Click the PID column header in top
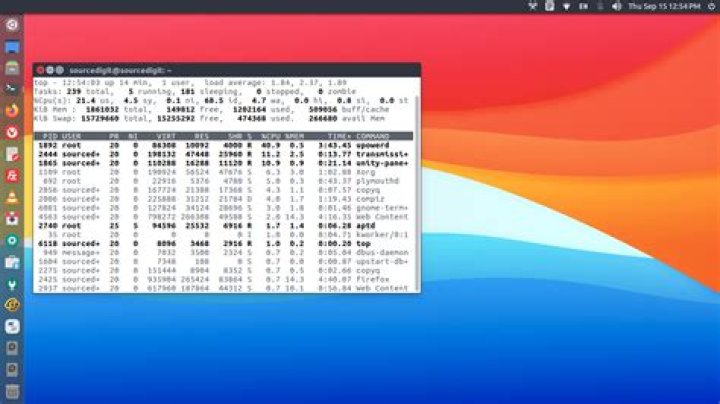 50,136
